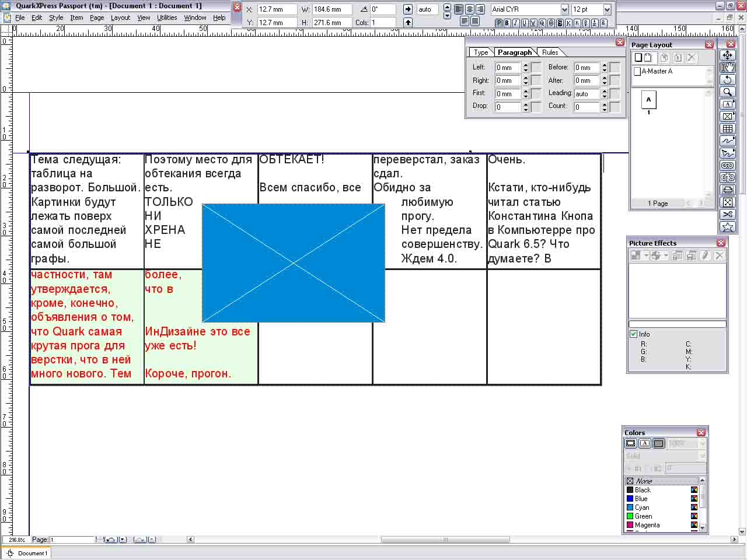Click blank facing page icon in Page Layout

point(647,57)
